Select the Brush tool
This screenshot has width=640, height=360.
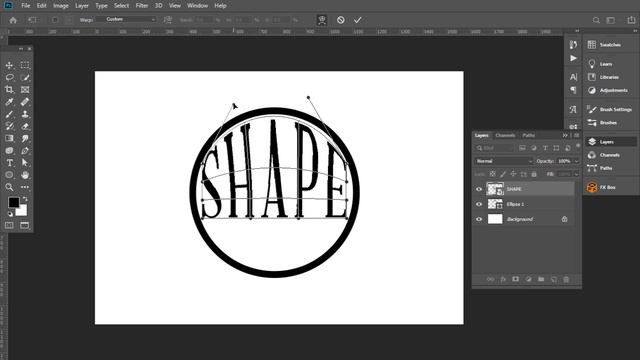point(9,114)
